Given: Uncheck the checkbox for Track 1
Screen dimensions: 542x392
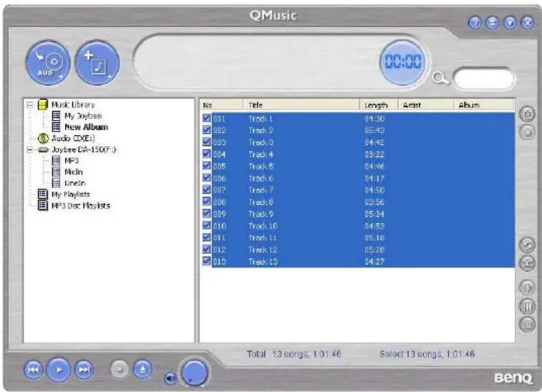Looking at the screenshot, I should tap(206, 119).
